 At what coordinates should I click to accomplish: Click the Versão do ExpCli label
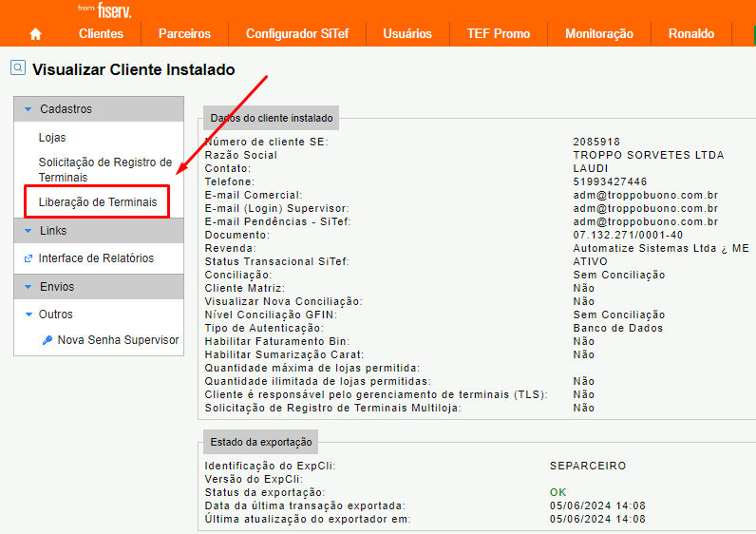pos(254,480)
